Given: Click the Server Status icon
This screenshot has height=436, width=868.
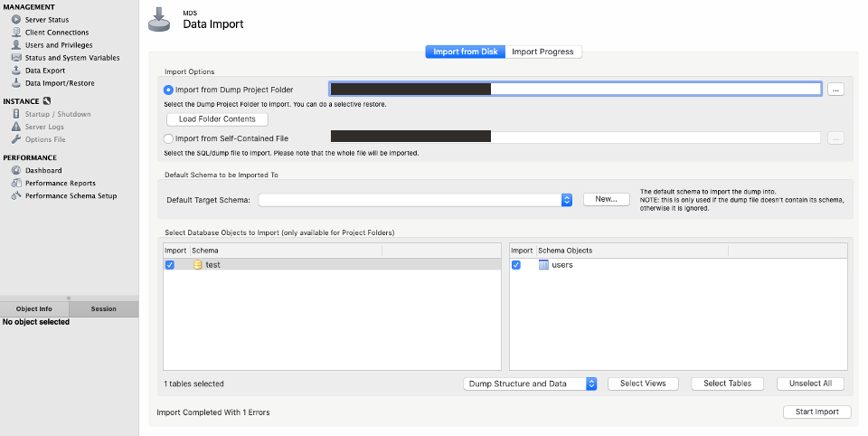Looking at the screenshot, I should pos(16,19).
